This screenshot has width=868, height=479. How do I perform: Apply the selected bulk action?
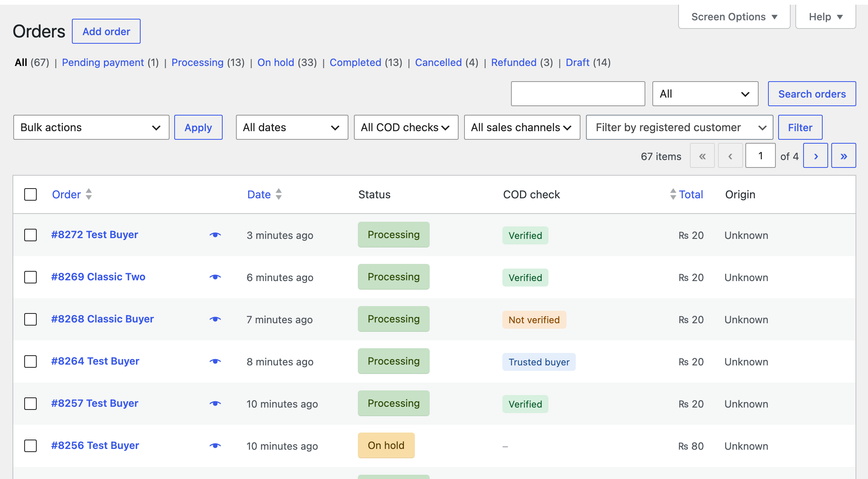(x=198, y=127)
